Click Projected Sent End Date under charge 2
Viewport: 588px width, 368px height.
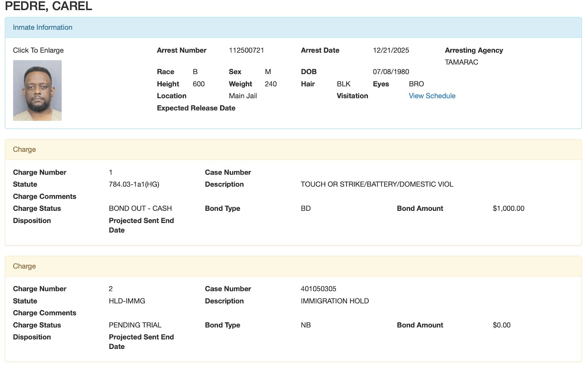click(x=141, y=342)
